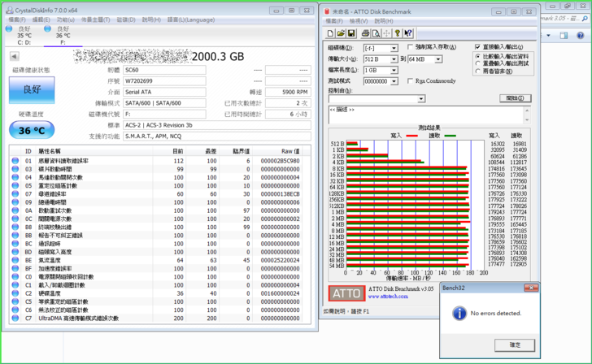Click the Print Preview icon in ATTO toolbar
This screenshot has width=592, height=364.
pos(375,33)
